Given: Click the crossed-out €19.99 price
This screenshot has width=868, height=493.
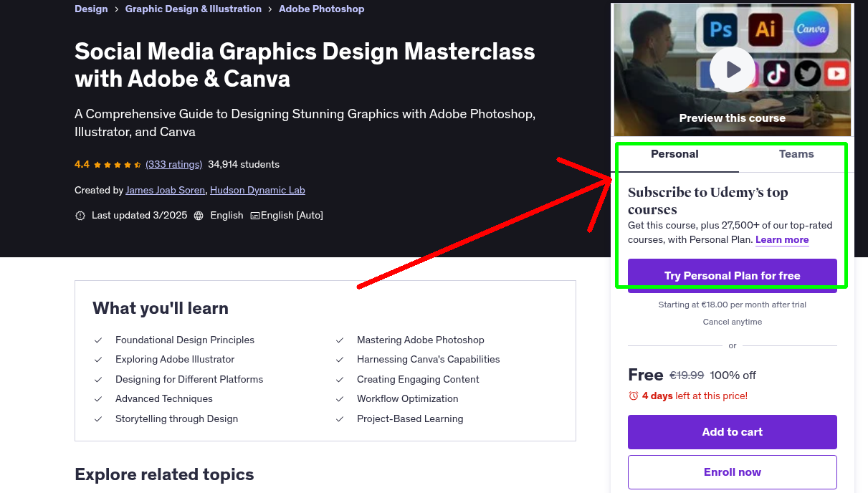Looking at the screenshot, I should 687,375.
